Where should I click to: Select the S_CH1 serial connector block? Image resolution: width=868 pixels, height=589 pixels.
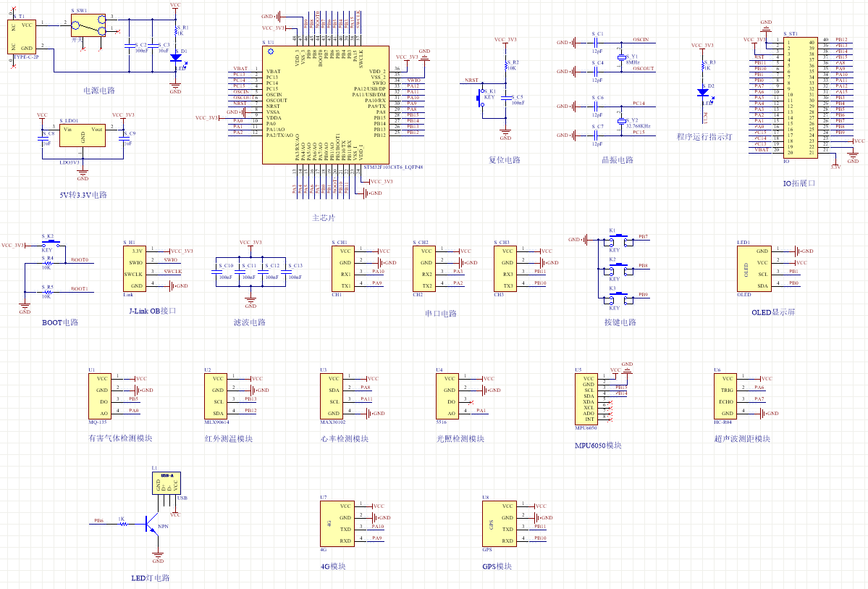tap(342, 269)
